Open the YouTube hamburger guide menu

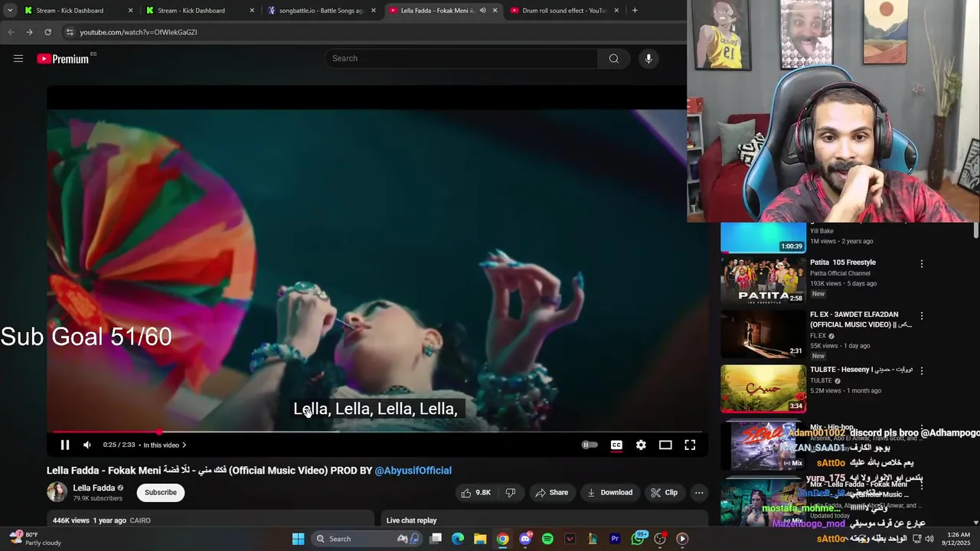(x=18, y=58)
